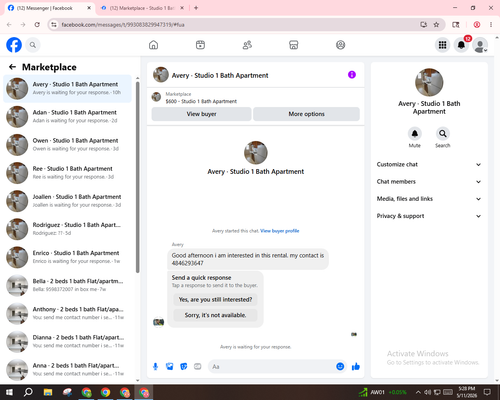Choose a GIF icon
Image resolution: width=500 pixels, height=400 pixels.
[x=198, y=367]
